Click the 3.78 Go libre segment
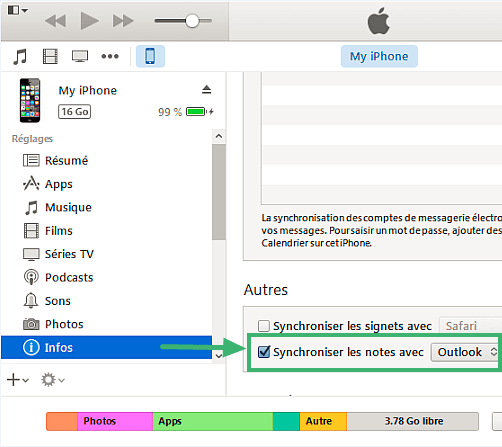This screenshot has width=502, height=447. click(413, 421)
